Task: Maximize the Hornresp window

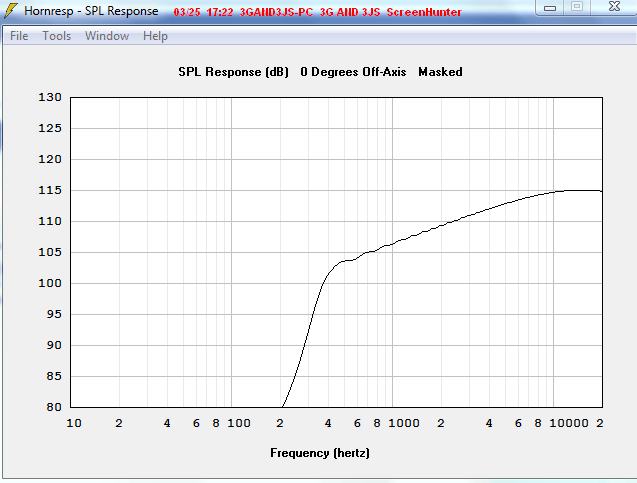Action: click(576, 6)
